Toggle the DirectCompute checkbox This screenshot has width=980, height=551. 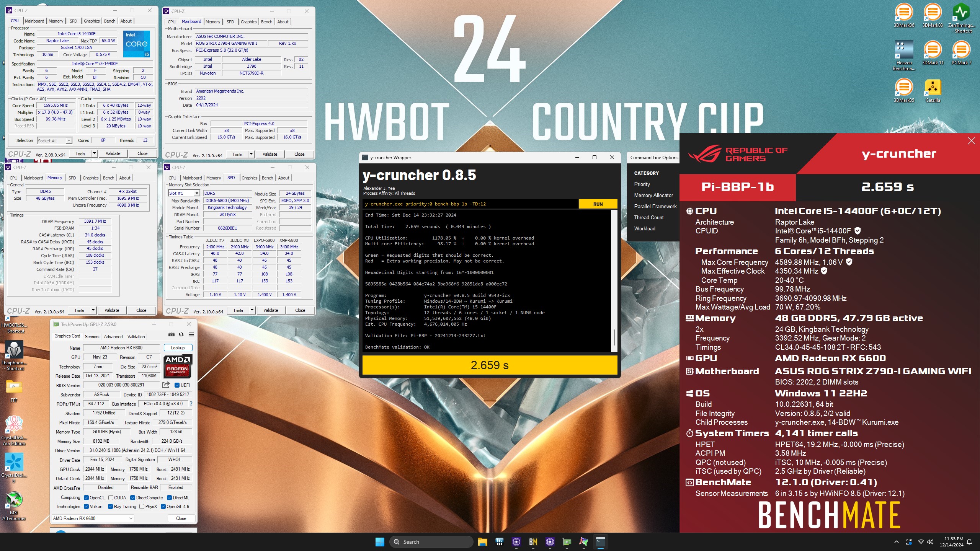pos(132,498)
